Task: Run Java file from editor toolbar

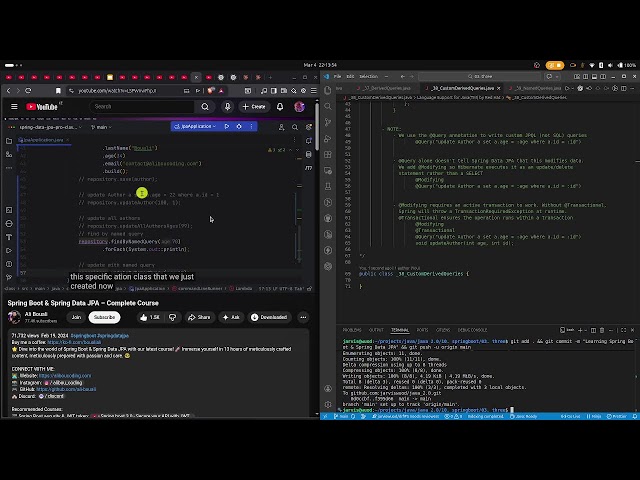Action: coord(567,88)
